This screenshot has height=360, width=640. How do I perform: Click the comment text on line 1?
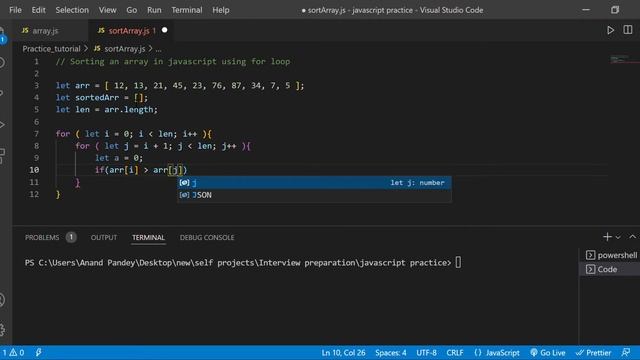click(173, 62)
